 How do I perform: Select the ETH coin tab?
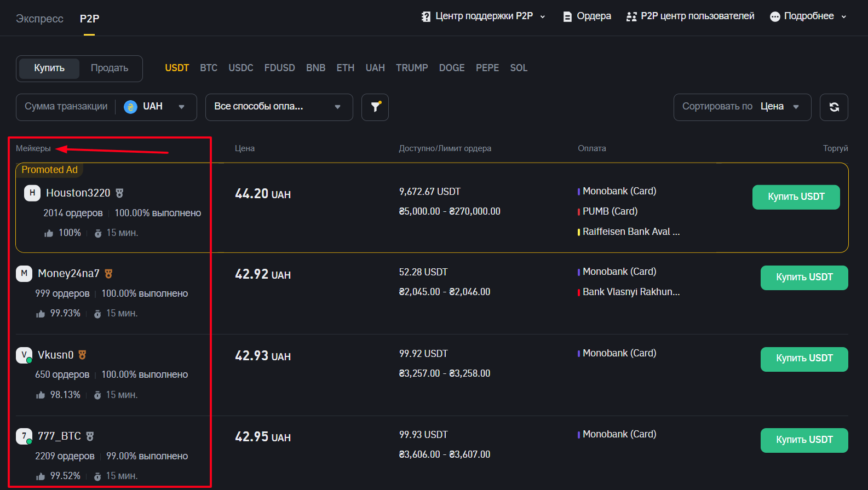pos(346,68)
